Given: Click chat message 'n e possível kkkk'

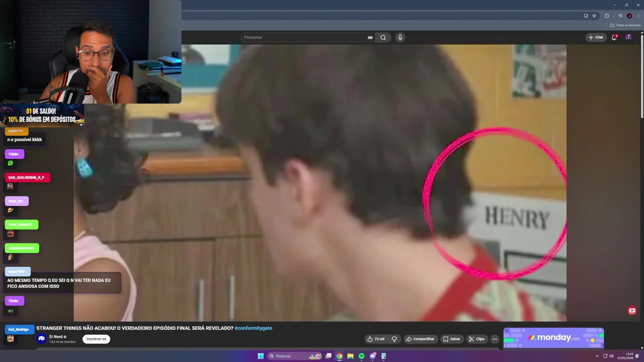Looking at the screenshot, I should tap(25, 139).
